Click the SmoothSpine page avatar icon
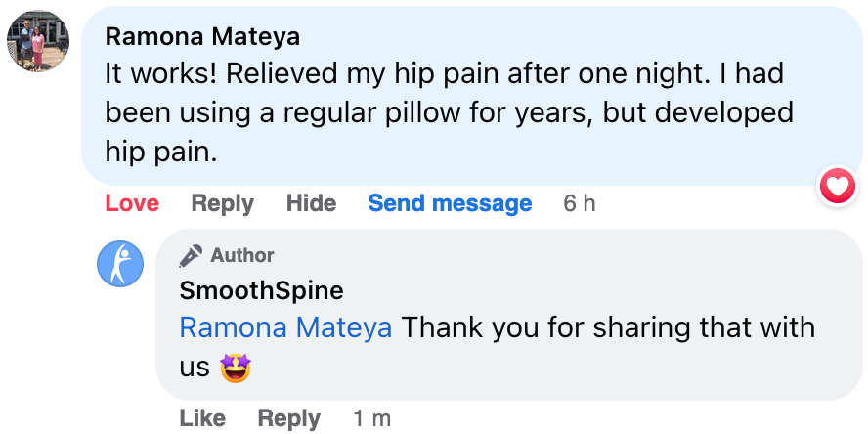Viewport: 868px width, 434px height. [x=120, y=263]
